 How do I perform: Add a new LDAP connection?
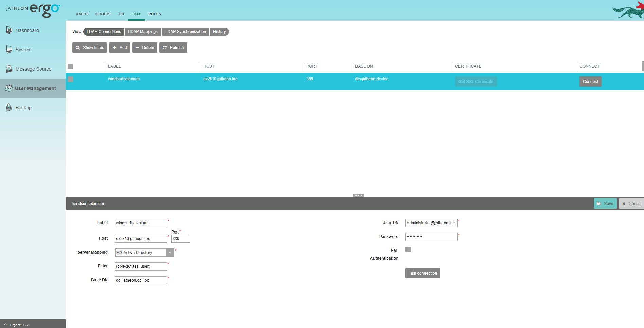click(120, 48)
